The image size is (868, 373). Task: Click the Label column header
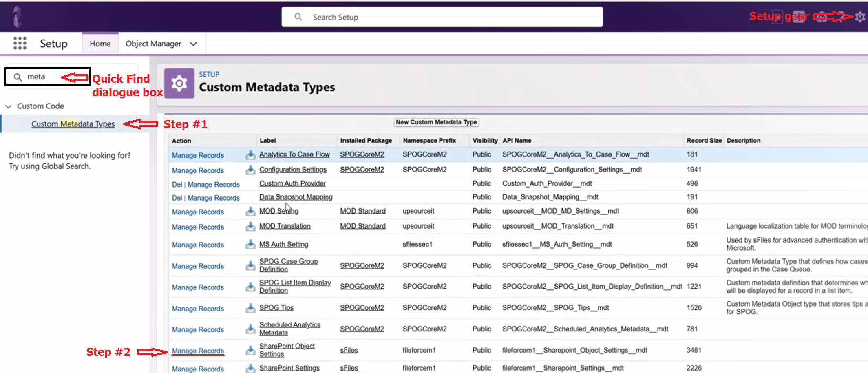267,141
